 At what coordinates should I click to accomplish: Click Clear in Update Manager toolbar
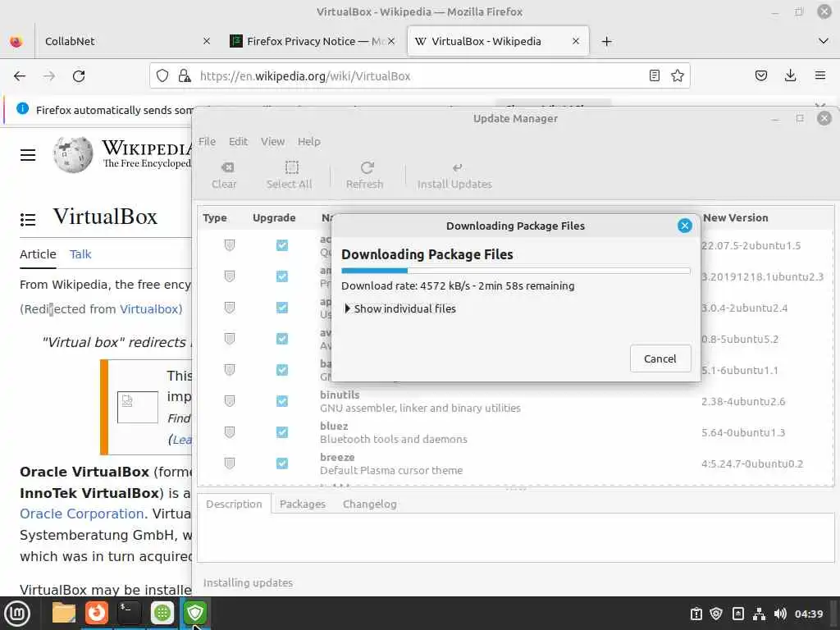tap(224, 176)
